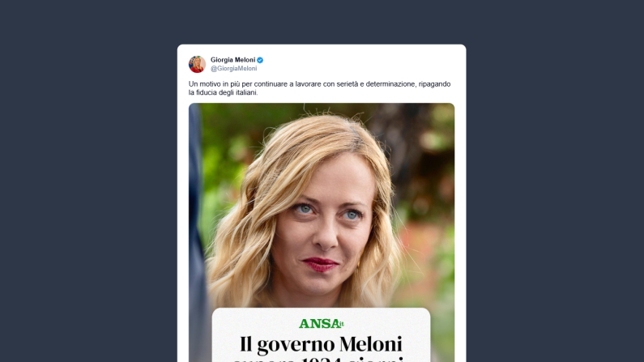Click the round profile avatar picture
The width and height of the screenshot is (644, 362).
pos(197,64)
